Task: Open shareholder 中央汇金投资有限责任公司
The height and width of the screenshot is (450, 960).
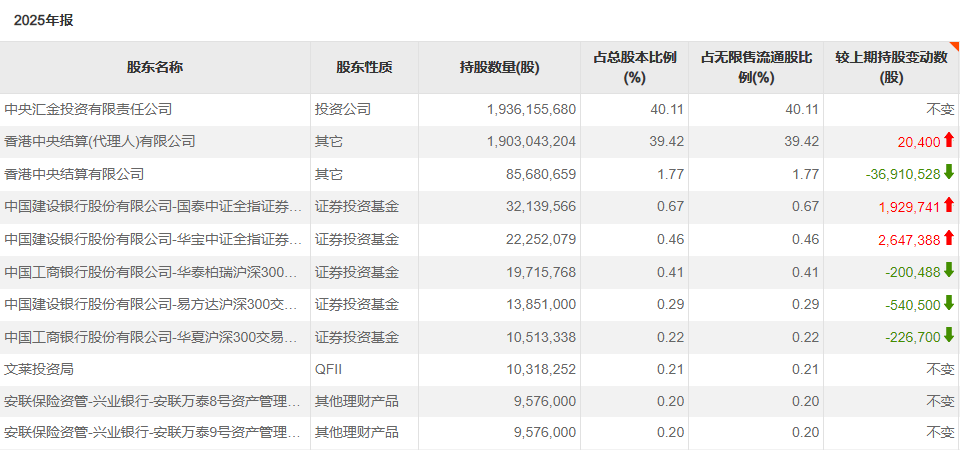Action: [x=88, y=109]
